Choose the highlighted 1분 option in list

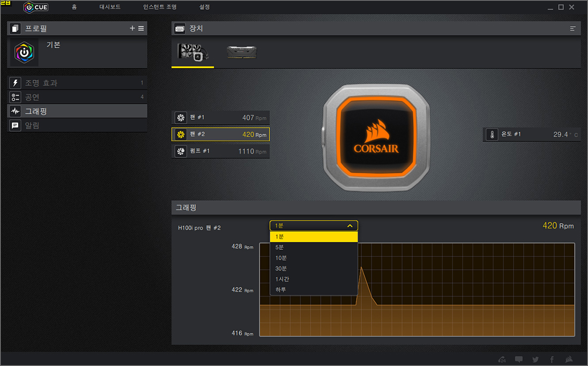tap(313, 237)
